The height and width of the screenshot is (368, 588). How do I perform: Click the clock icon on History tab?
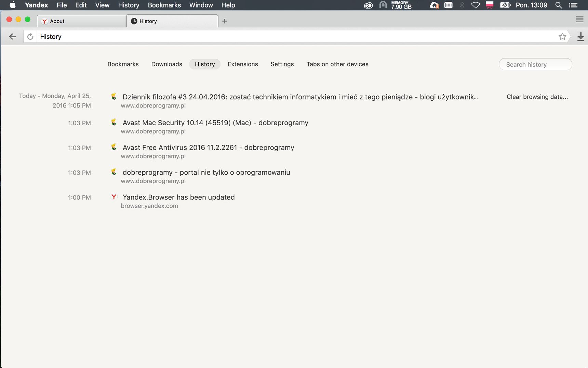pyautogui.click(x=134, y=21)
